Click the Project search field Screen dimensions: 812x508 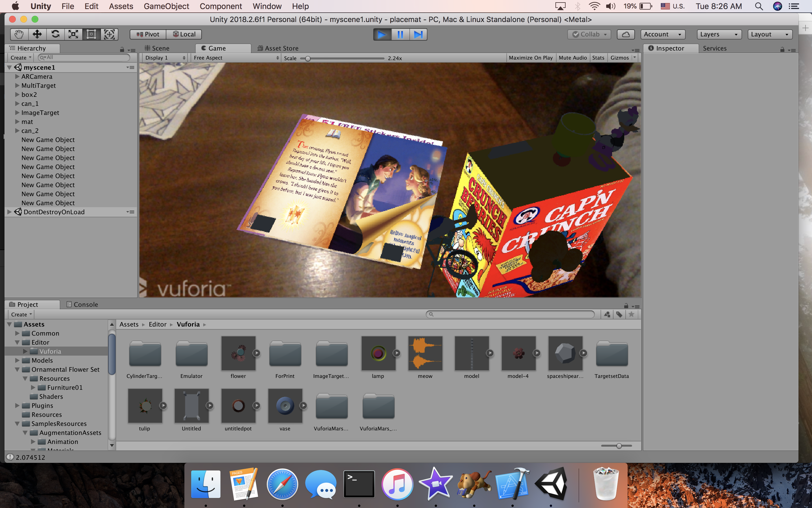coord(510,314)
